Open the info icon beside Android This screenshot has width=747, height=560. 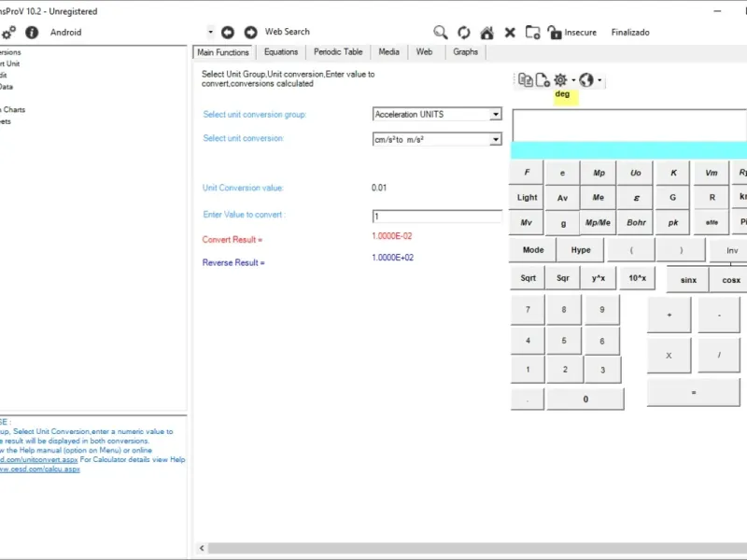pos(32,33)
